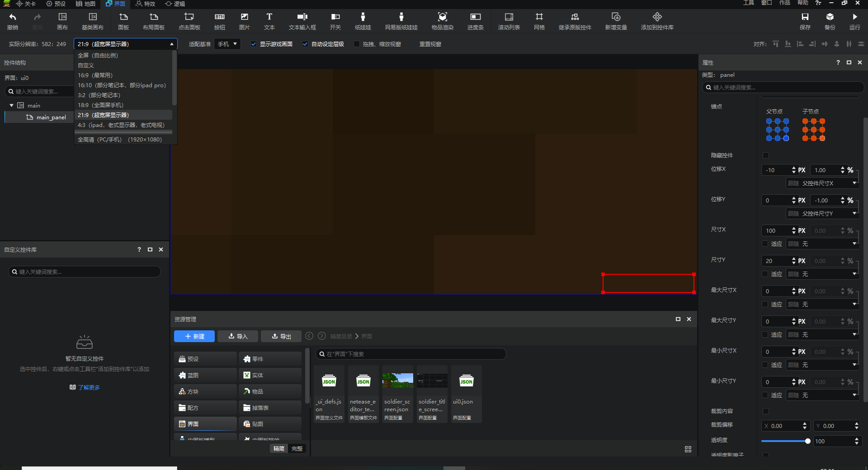Enable the 隐藏控件 checkbox
The height and width of the screenshot is (470, 868).
click(765, 155)
